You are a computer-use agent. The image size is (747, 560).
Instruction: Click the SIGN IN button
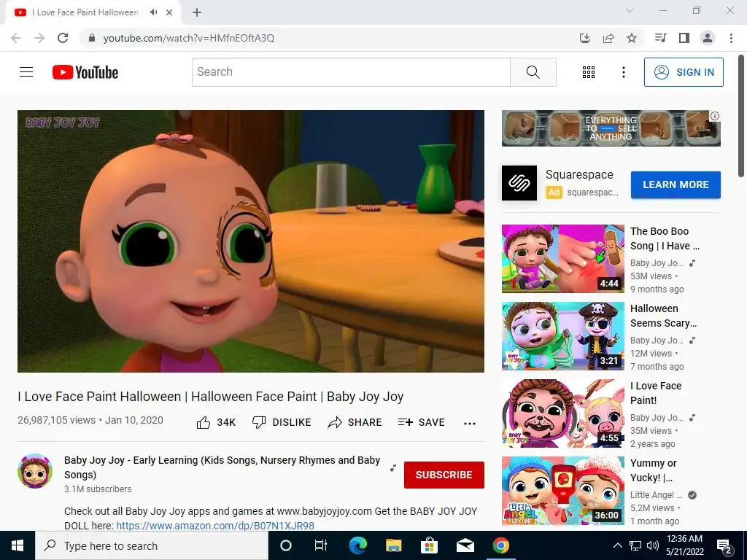pyautogui.click(x=684, y=72)
